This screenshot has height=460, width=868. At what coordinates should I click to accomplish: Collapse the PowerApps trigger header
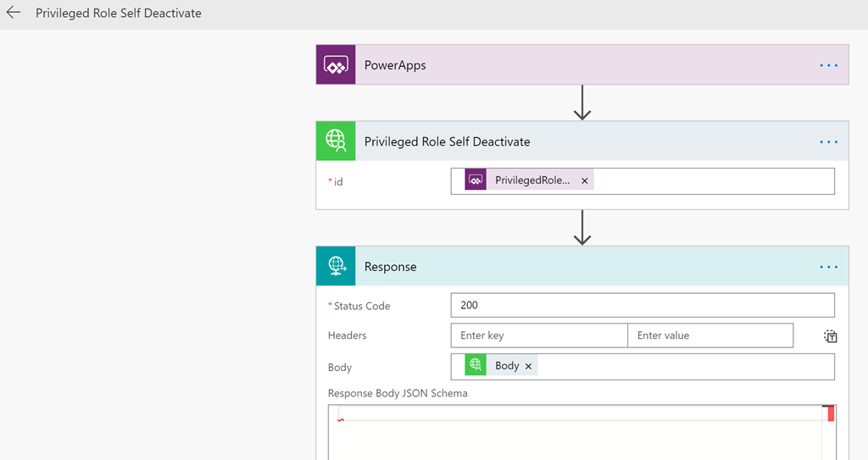(x=582, y=64)
